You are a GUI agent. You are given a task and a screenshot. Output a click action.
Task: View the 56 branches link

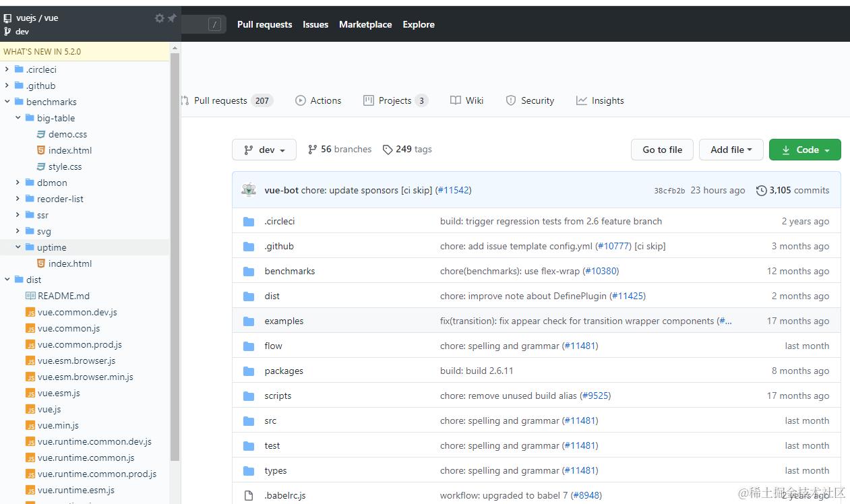pyautogui.click(x=340, y=150)
